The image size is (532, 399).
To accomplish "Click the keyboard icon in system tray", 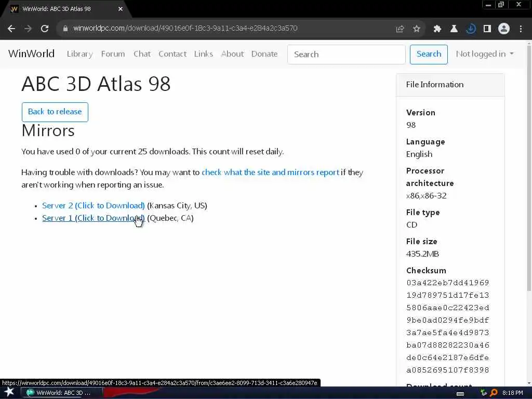I will coord(460,394).
